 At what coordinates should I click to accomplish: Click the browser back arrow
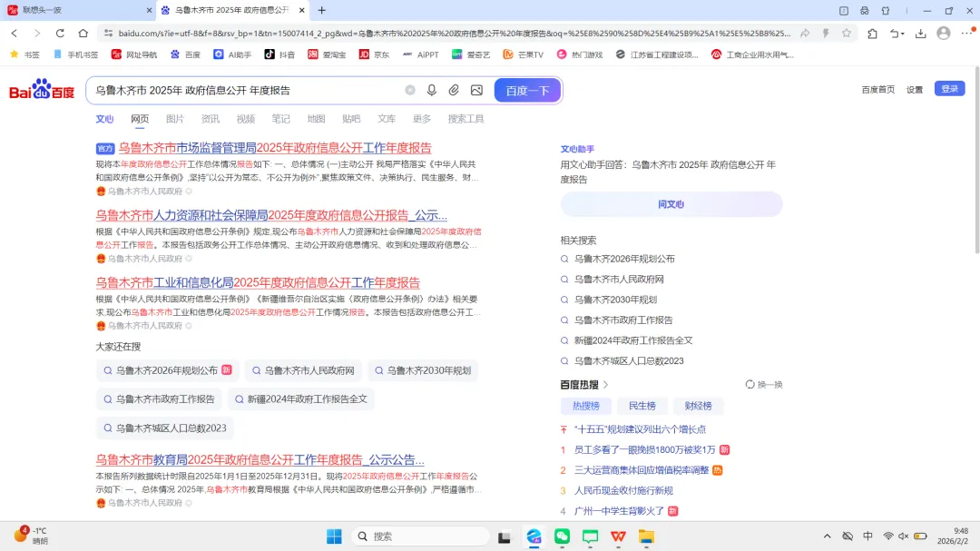click(15, 34)
